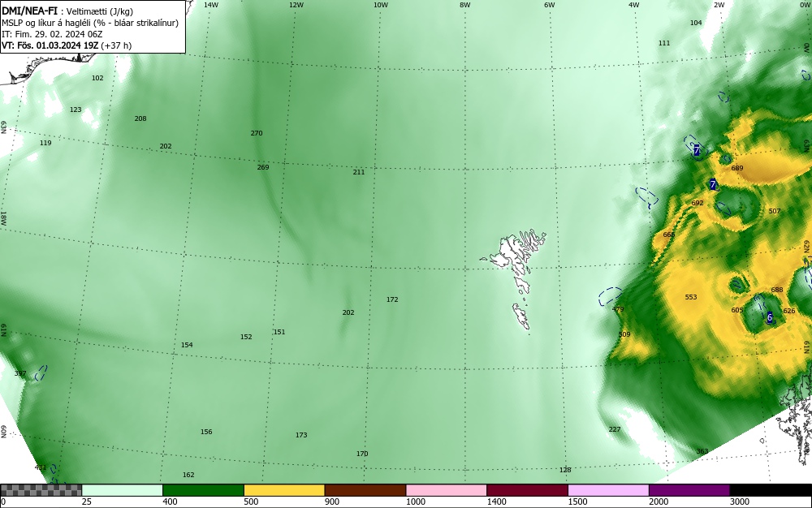Click the 'IT: Fim. 29. 02. 2024 06Z' line
The width and height of the screenshot is (812, 508).
pyautogui.click(x=52, y=34)
